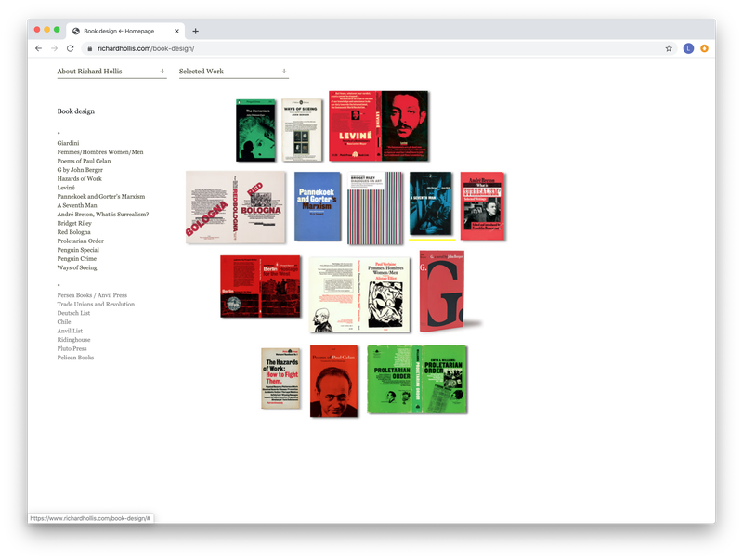Open Persea Books / Anvil Press link
Image resolution: width=743 pixels, height=560 pixels.
tap(92, 295)
